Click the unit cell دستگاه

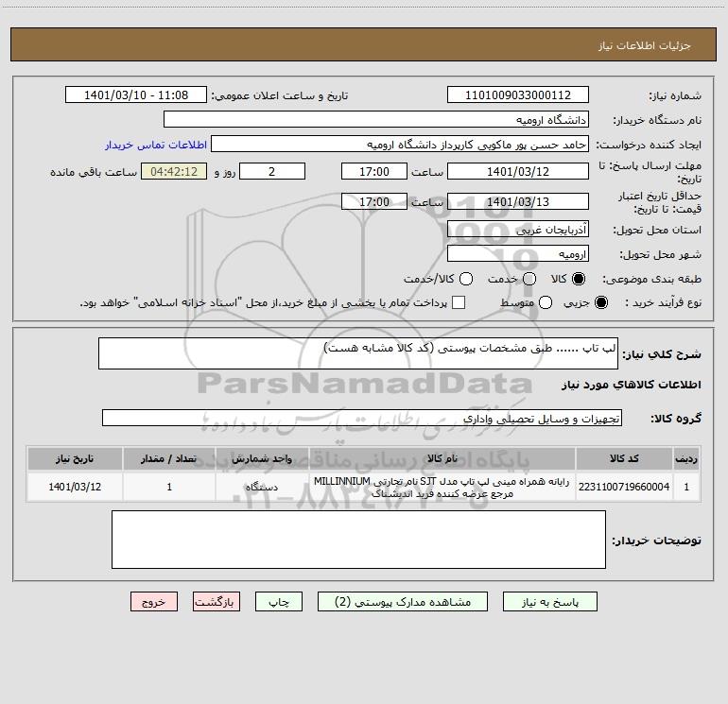click(x=262, y=487)
